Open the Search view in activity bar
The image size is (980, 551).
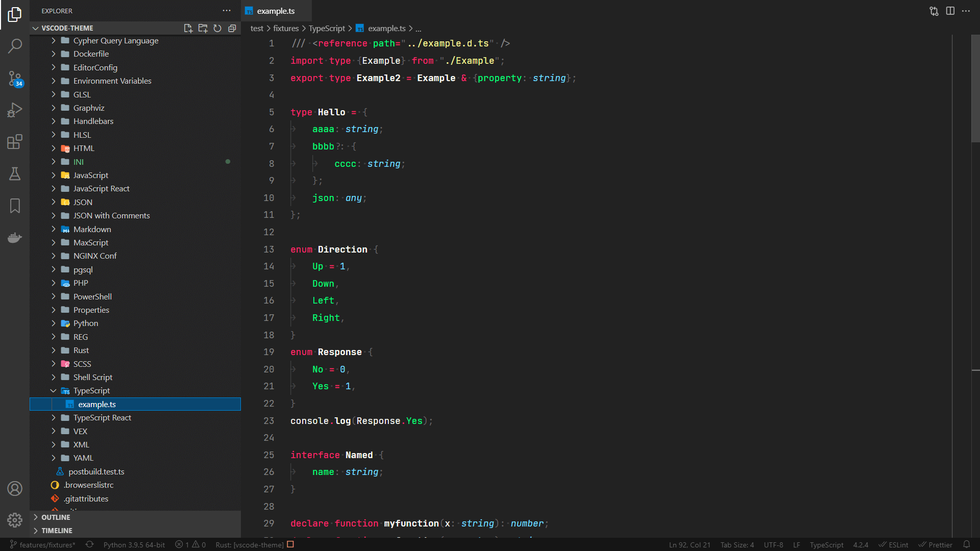(15, 46)
